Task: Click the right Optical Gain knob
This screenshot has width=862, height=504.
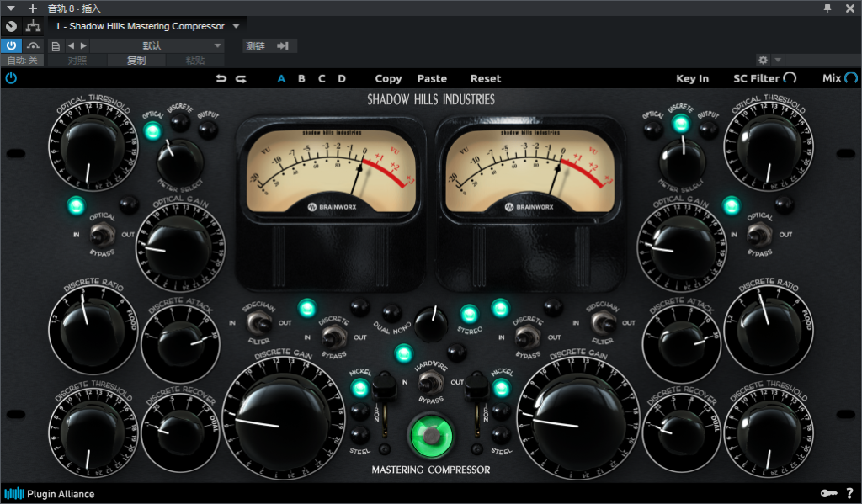Action: point(682,248)
